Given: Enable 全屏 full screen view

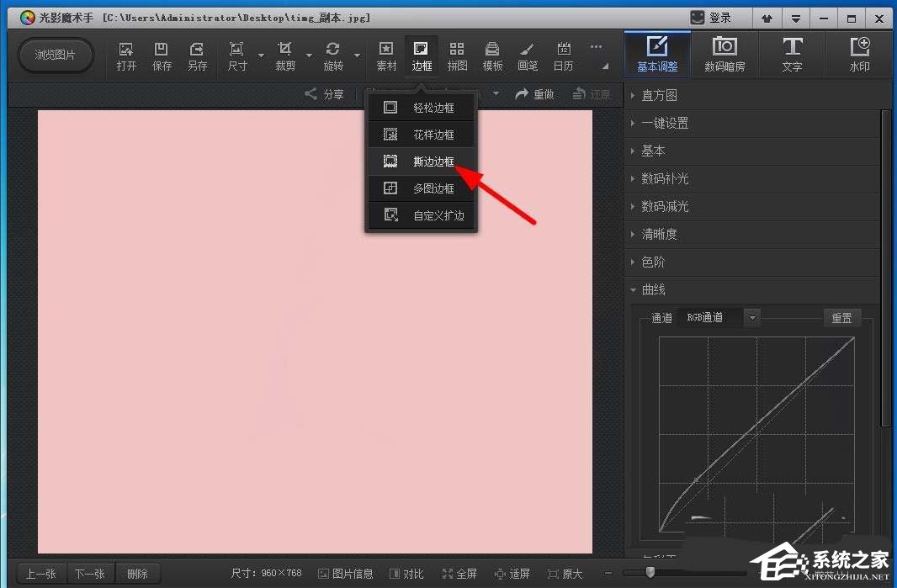Looking at the screenshot, I should (459, 573).
